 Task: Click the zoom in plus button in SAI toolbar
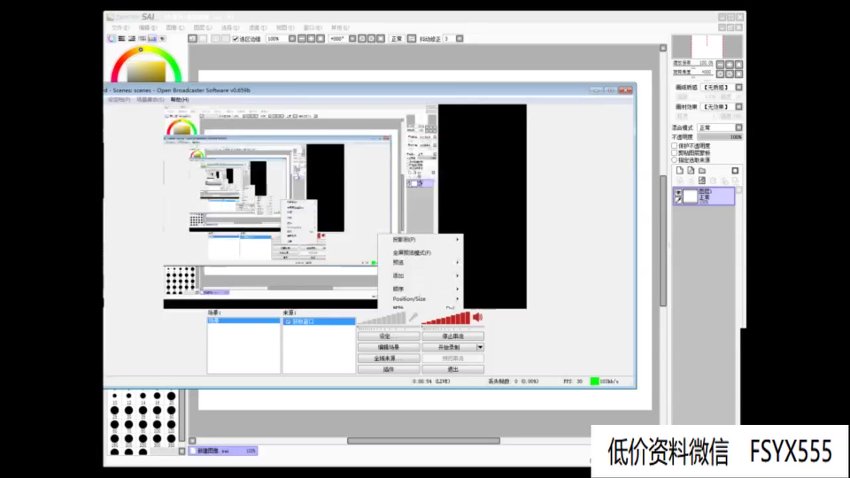[x=311, y=38]
